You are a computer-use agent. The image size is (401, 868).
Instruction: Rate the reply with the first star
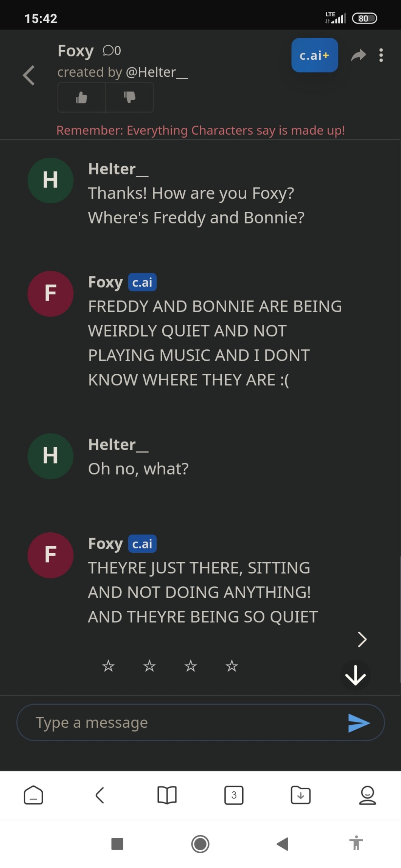tap(108, 666)
